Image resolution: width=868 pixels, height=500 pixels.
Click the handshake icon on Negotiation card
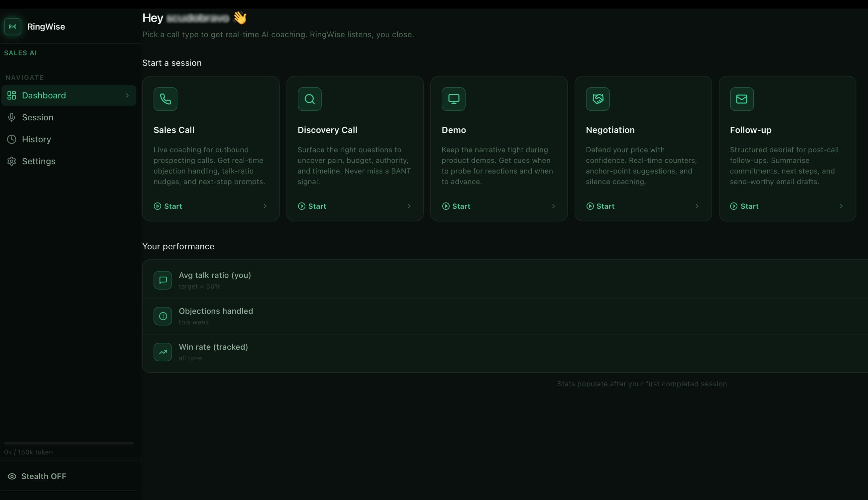coord(597,99)
